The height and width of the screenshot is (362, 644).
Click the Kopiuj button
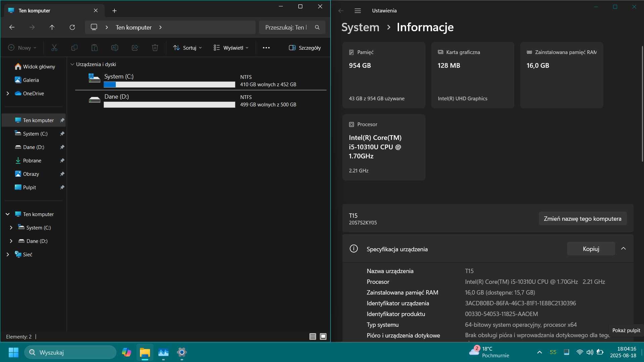coord(591,249)
